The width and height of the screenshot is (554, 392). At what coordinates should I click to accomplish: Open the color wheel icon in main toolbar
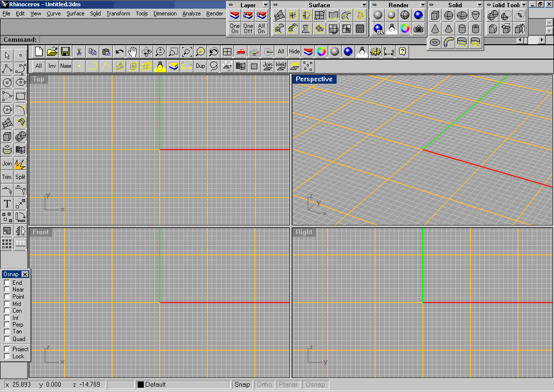tap(321, 52)
